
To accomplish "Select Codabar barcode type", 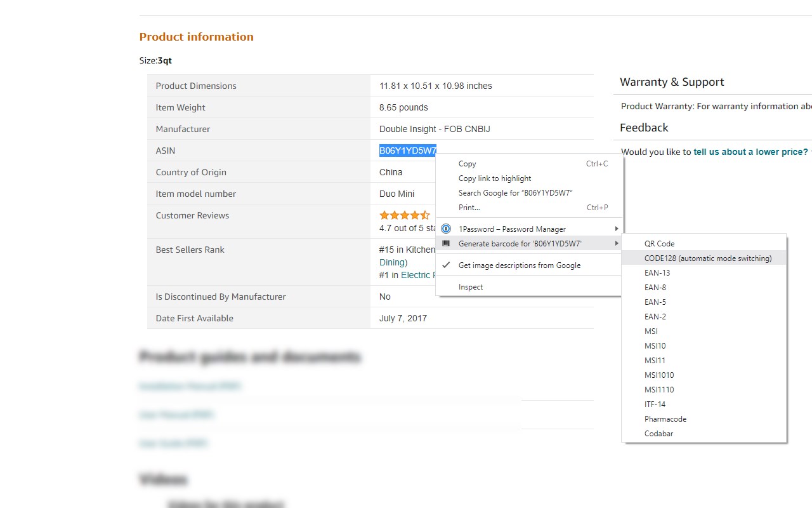I will coord(658,434).
